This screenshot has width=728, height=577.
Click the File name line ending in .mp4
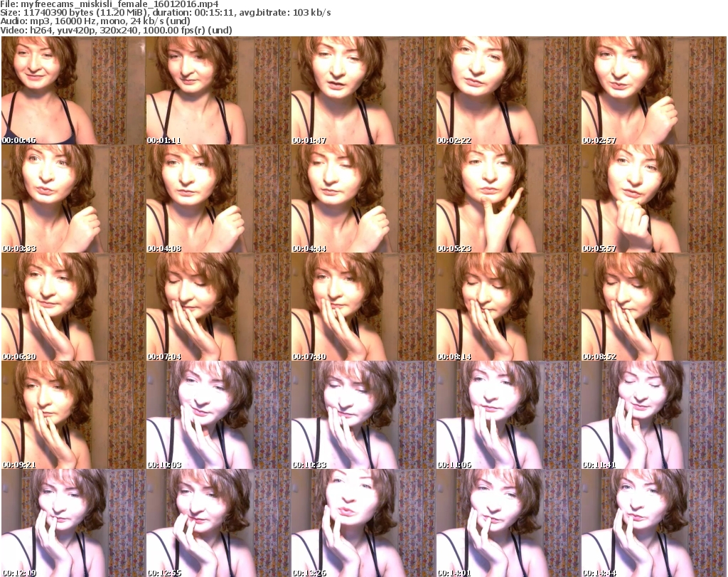tap(109, 4)
